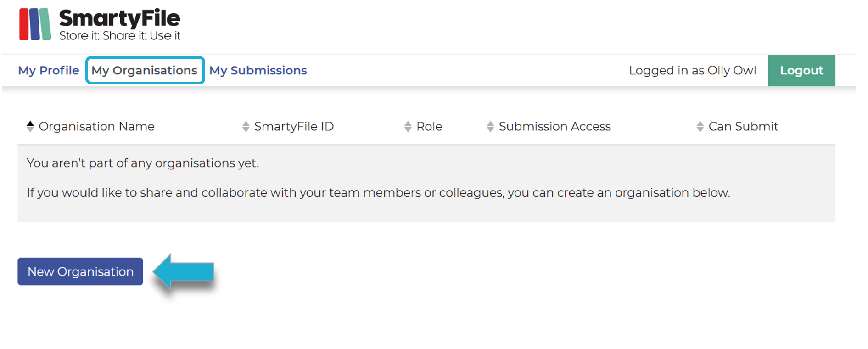Switch to the My Profile tab
Image resolution: width=868 pixels, height=349 pixels.
pos(48,70)
